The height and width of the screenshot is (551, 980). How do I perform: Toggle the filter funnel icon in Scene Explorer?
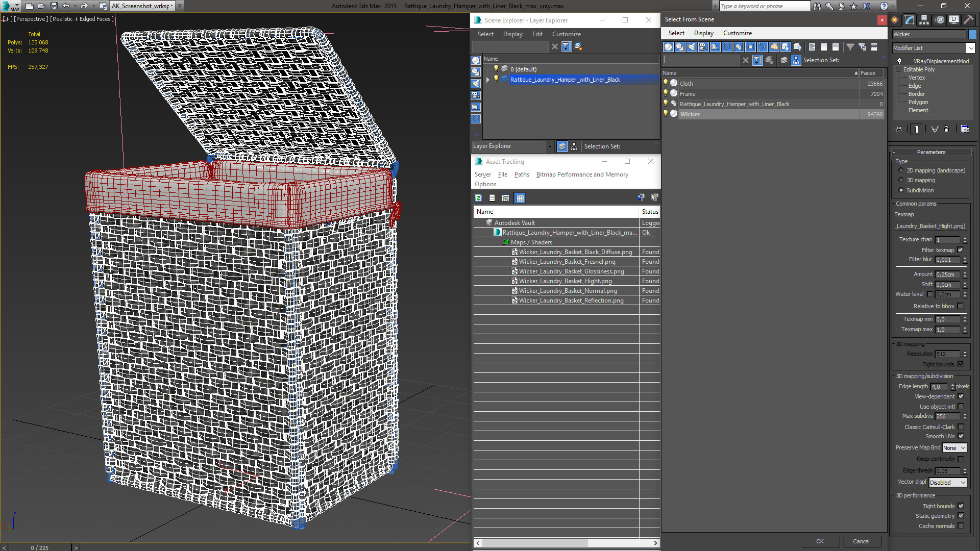coord(566,46)
